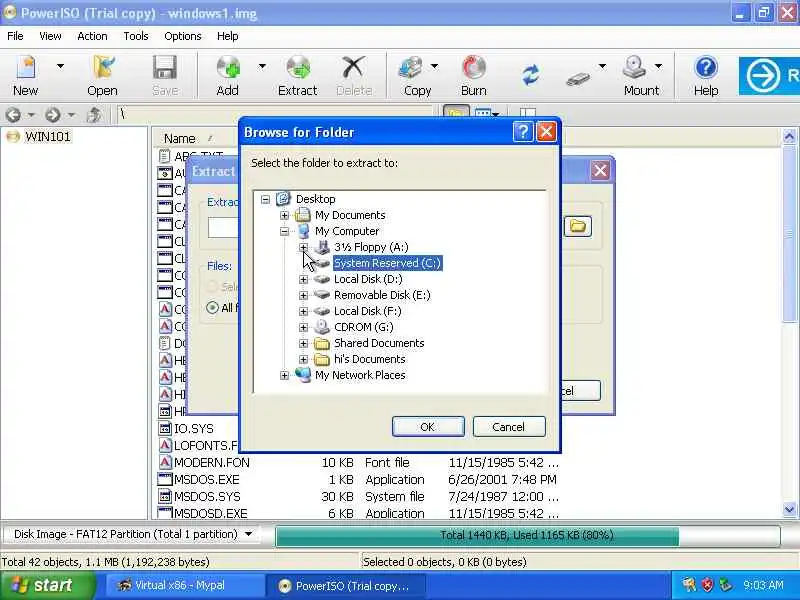The height and width of the screenshot is (600, 800).
Task: Expand the My Network Places node
Action: pyautogui.click(x=285, y=376)
